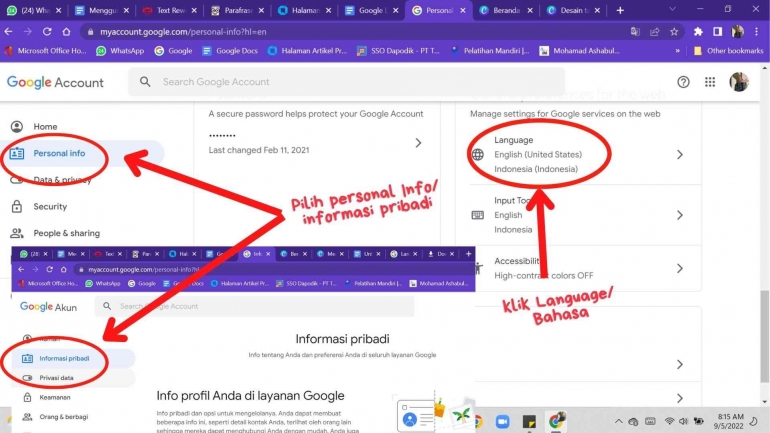Open Language settings chevron
Viewport: 770px width, 433px height.
(x=680, y=155)
